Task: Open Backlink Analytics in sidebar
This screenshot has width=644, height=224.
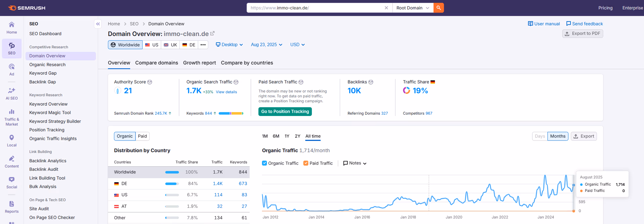Action: click(x=48, y=161)
